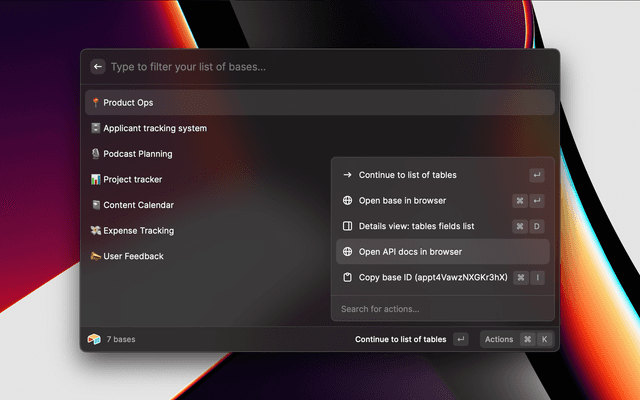Click the Airtable icon in footer
The height and width of the screenshot is (400, 640).
tap(94, 339)
